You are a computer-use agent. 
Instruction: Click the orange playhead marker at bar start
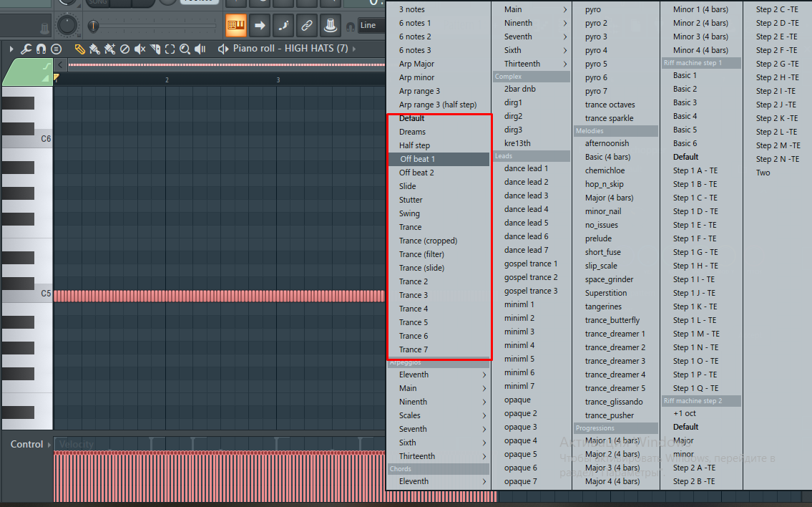(x=57, y=78)
